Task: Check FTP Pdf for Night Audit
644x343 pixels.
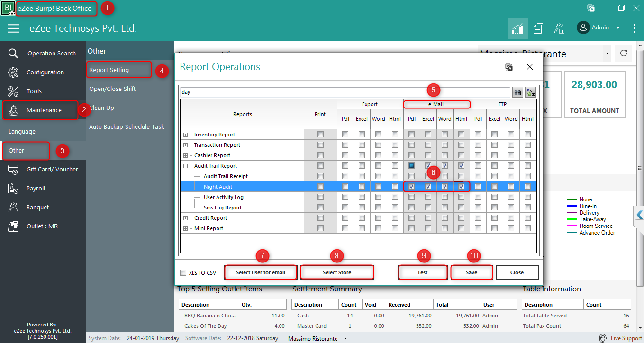Action: (x=478, y=187)
